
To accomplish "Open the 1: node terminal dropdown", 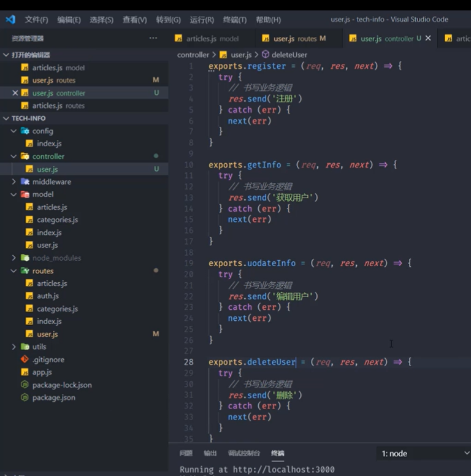I will point(424,453).
